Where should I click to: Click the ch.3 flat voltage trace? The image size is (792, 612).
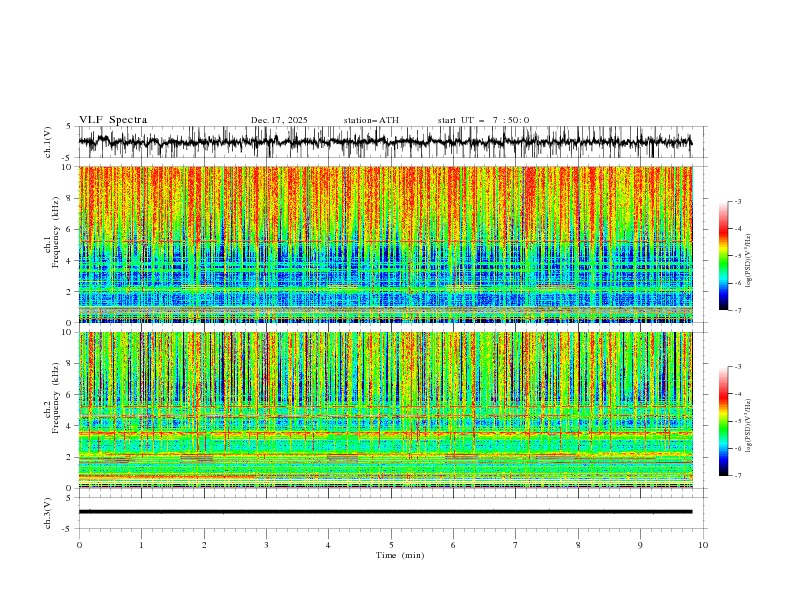(x=385, y=512)
